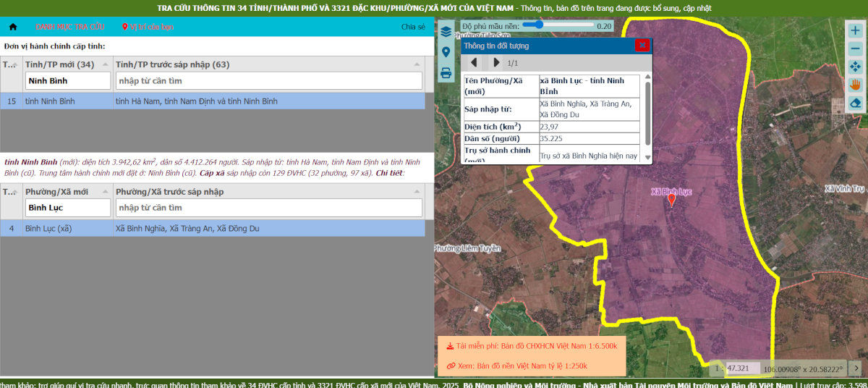Viewport: 868px width, 388px height.
Task: Zoom out of the map
Action: click(855, 48)
